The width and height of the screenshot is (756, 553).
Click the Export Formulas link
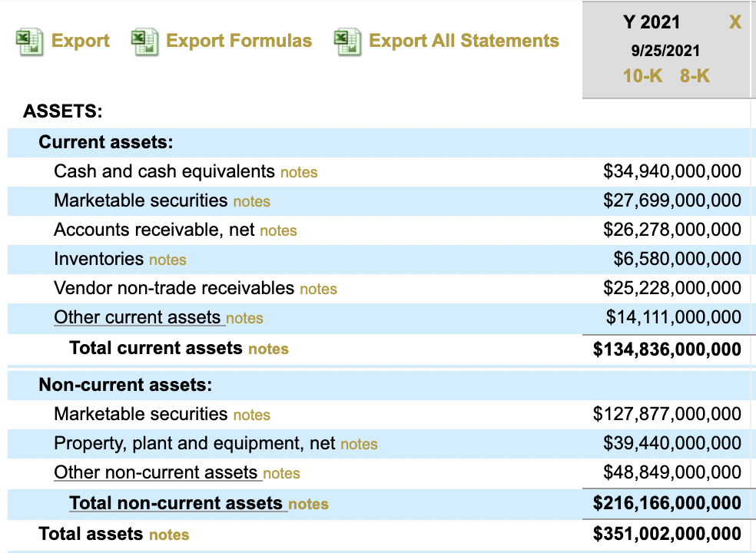[239, 41]
